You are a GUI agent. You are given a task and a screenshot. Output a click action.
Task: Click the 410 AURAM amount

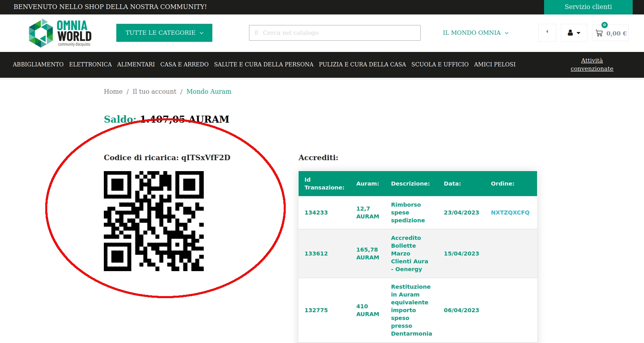point(368,310)
